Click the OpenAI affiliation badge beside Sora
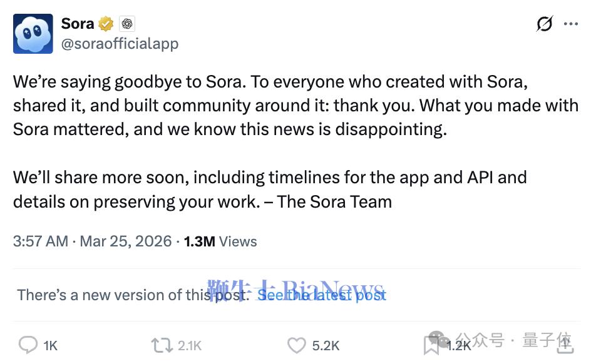The width and height of the screenshot is (591, 364). (126, 23)
